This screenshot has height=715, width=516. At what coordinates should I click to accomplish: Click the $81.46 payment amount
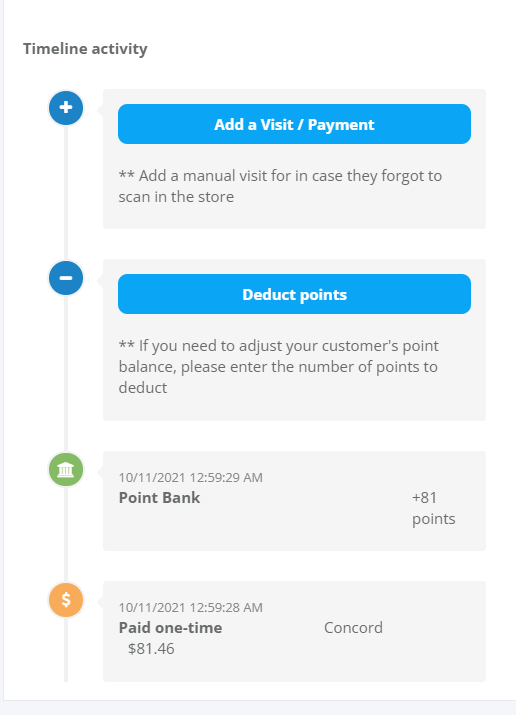151,649
